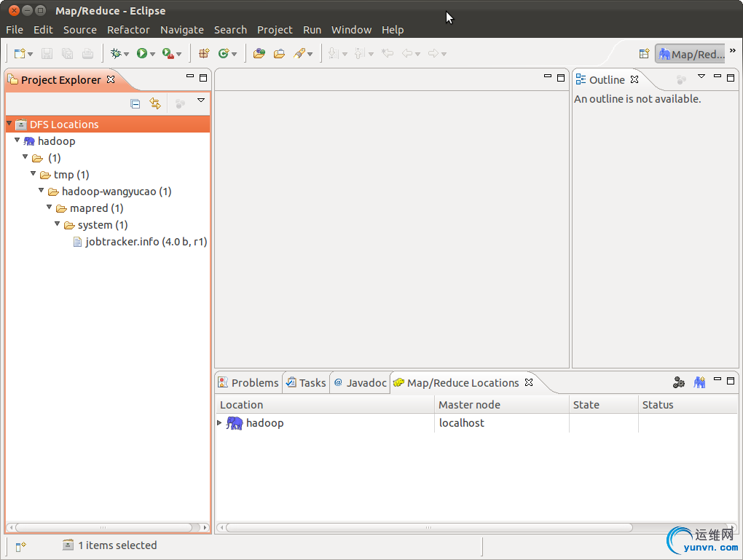
Task: Open the Project Explorer view menu triangle
Action: click(x=201, y=100)
